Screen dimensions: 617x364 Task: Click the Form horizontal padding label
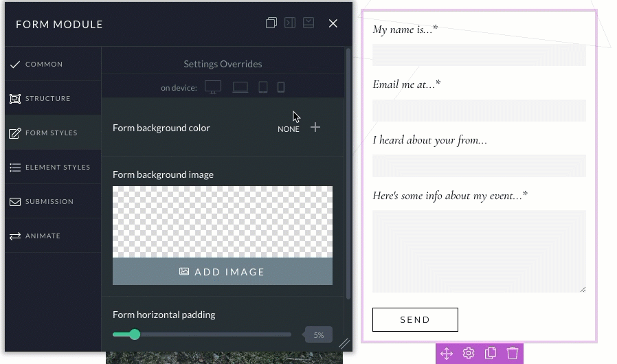click(x=164, y=315)
